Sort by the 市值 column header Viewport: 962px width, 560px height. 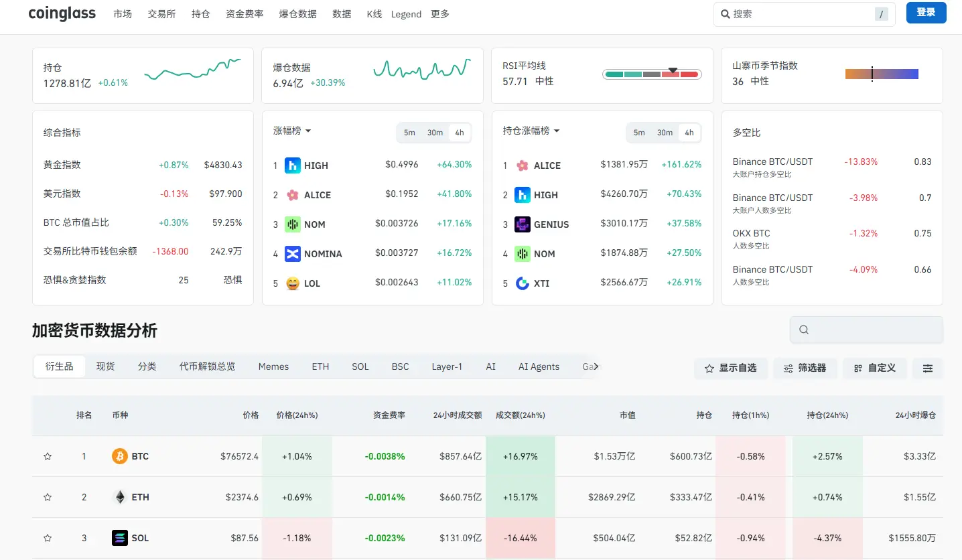point(627,415)
